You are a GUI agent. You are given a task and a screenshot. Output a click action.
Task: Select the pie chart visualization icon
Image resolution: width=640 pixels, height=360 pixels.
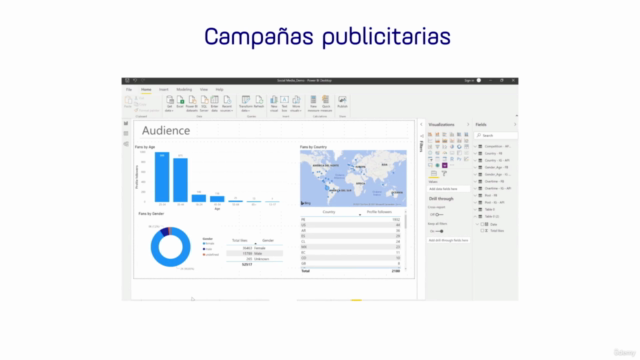[452, 147]
